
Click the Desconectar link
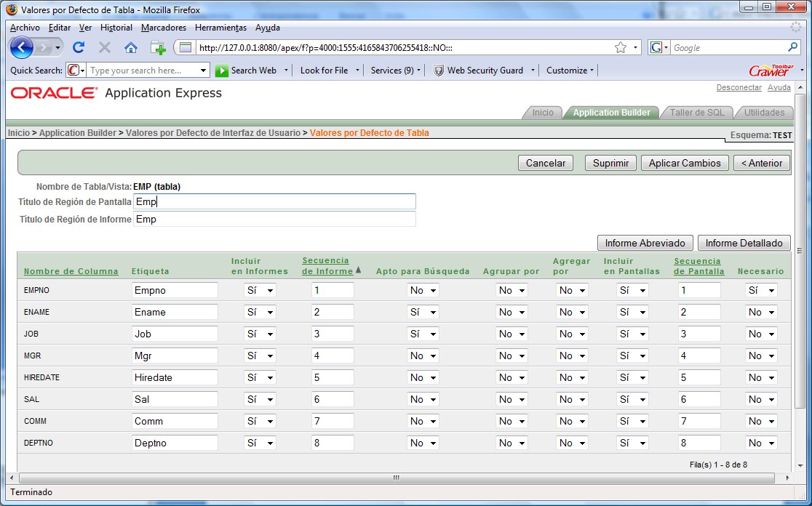coord(739,87)
